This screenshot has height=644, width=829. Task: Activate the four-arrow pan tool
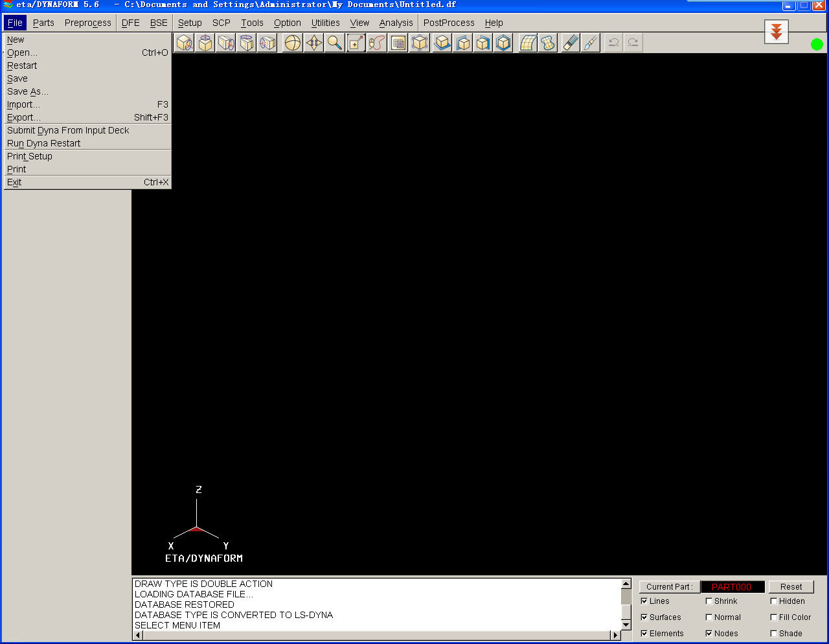point(314,43)
